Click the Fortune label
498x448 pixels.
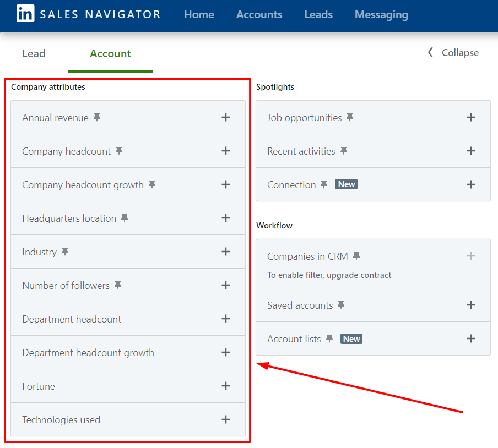[39, 386]
